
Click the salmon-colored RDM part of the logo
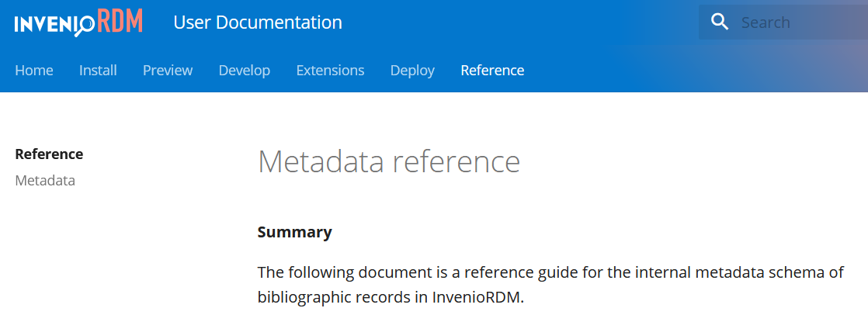pyautogui.click(x=121, y=22)
